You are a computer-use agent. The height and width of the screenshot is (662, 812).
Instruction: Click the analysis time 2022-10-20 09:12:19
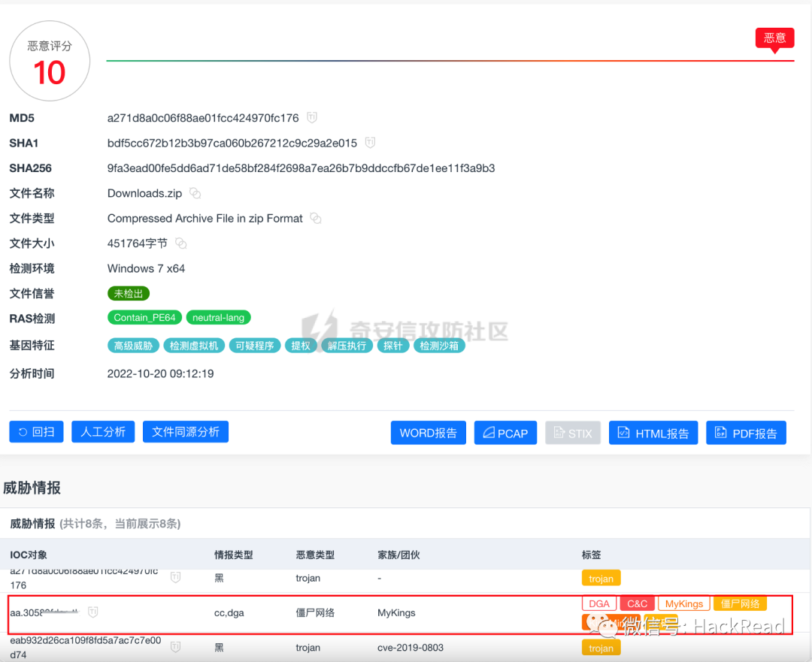160,373
